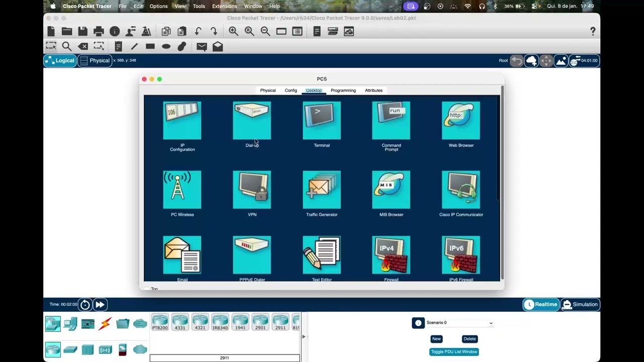Select the Draw Ellipse tool
The width and height of the screenshot is (644, 362).
tap(166, 46)
